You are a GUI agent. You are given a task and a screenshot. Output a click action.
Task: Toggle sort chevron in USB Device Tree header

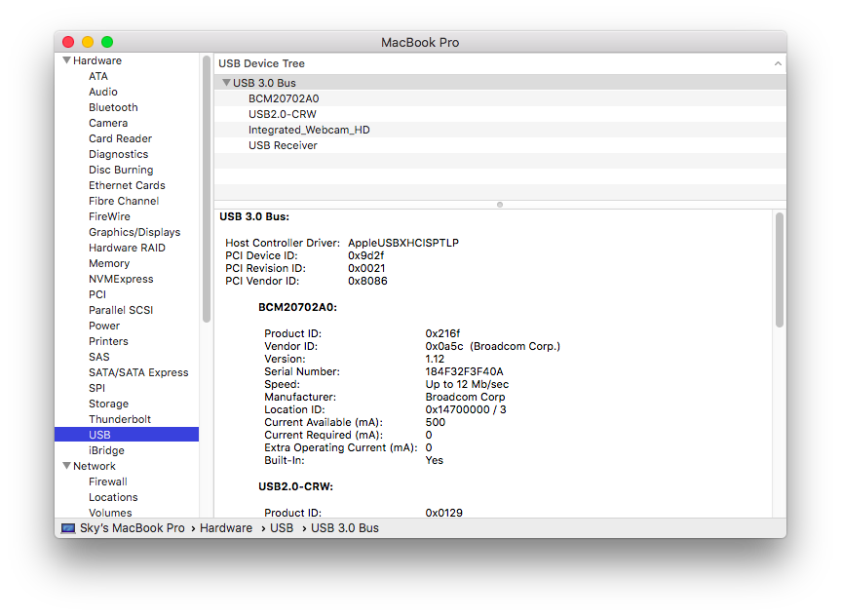tap(778, 64)
